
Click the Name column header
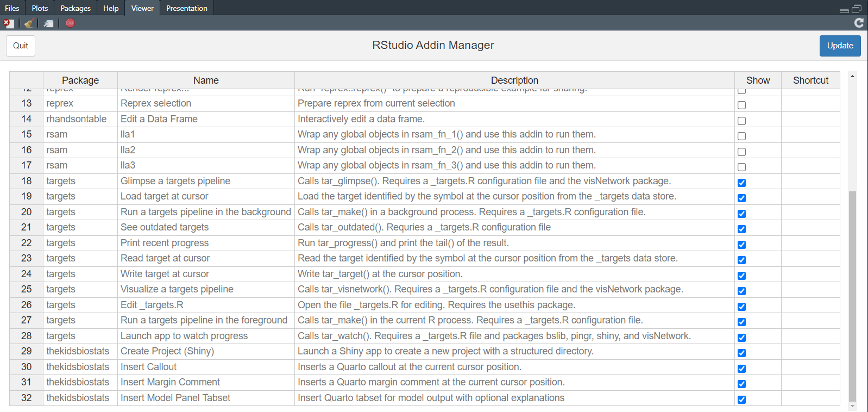tap(206, 80)
